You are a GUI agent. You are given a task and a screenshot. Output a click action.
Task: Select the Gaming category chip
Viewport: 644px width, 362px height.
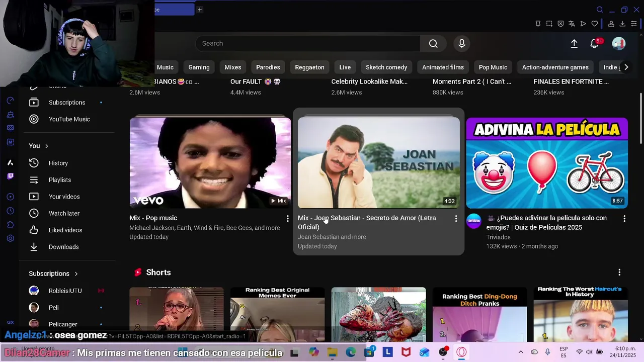199,67
